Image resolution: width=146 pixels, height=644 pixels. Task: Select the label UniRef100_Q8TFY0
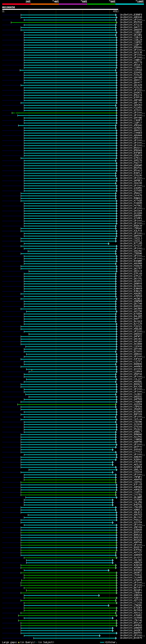coord(131,447)
